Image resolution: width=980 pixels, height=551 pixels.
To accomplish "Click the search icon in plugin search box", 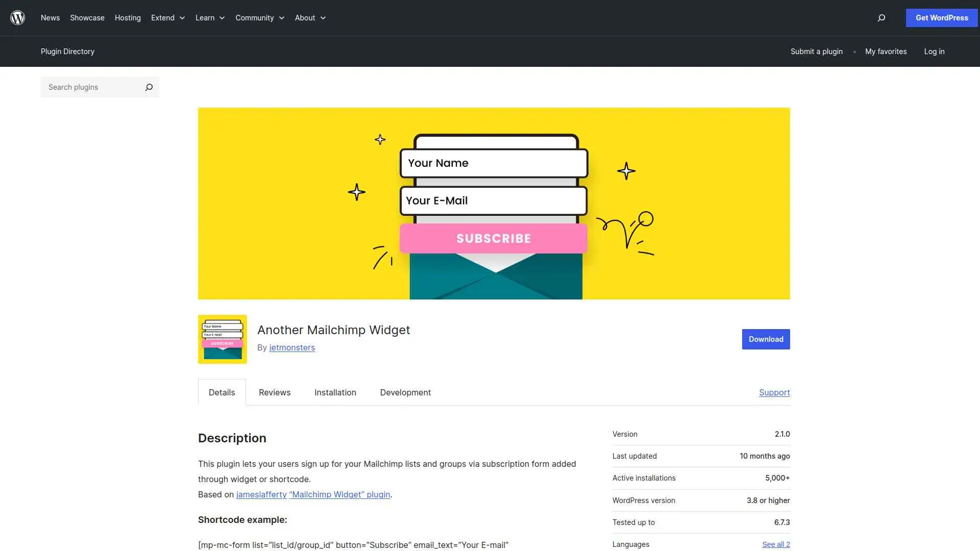I will (149, 87).
